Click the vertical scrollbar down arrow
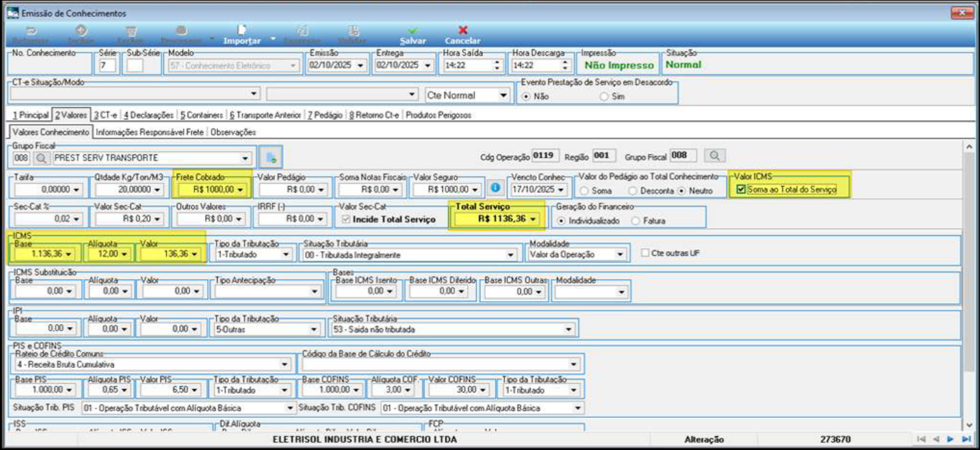Image resolution: width=980 pixels, height=450 pixels. pyautogui.click(x=969, y=425)
